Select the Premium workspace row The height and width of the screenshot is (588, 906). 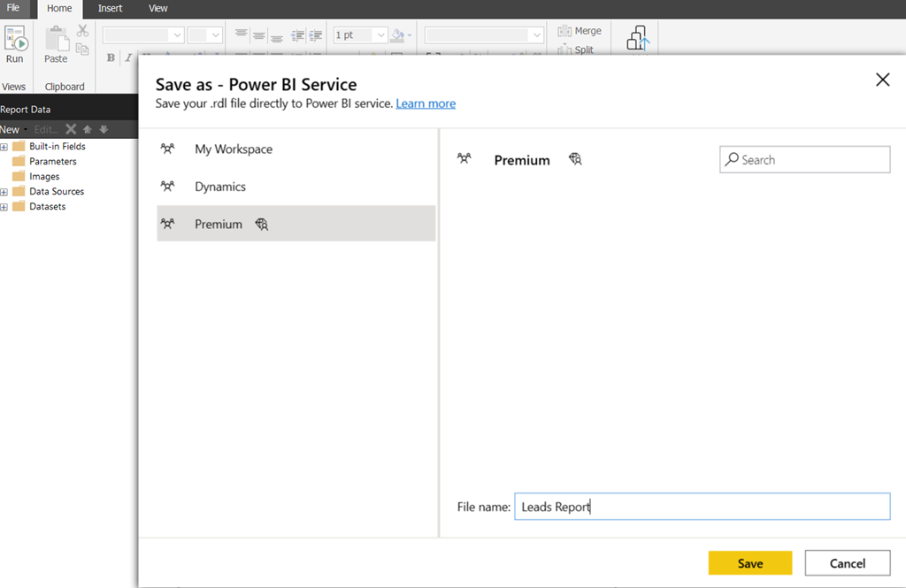[x=296, y=224]
